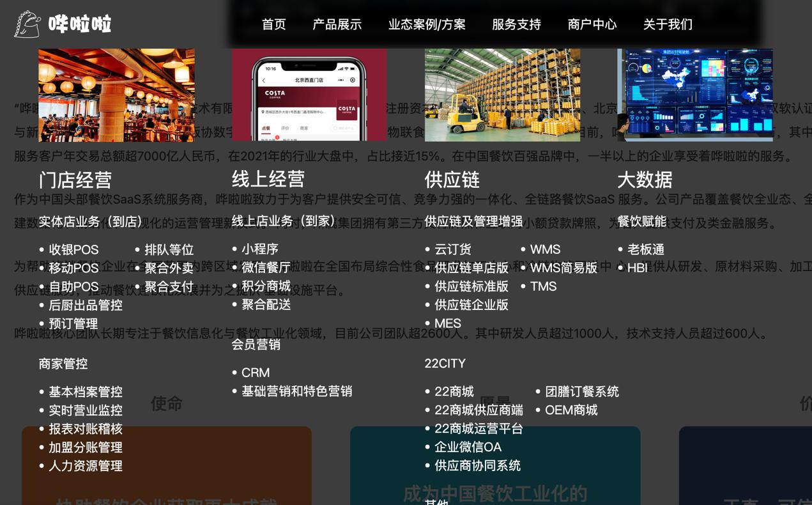Open the HBI link
The width and height of the screenshot is (812, 505).
[x=638, y=268]
